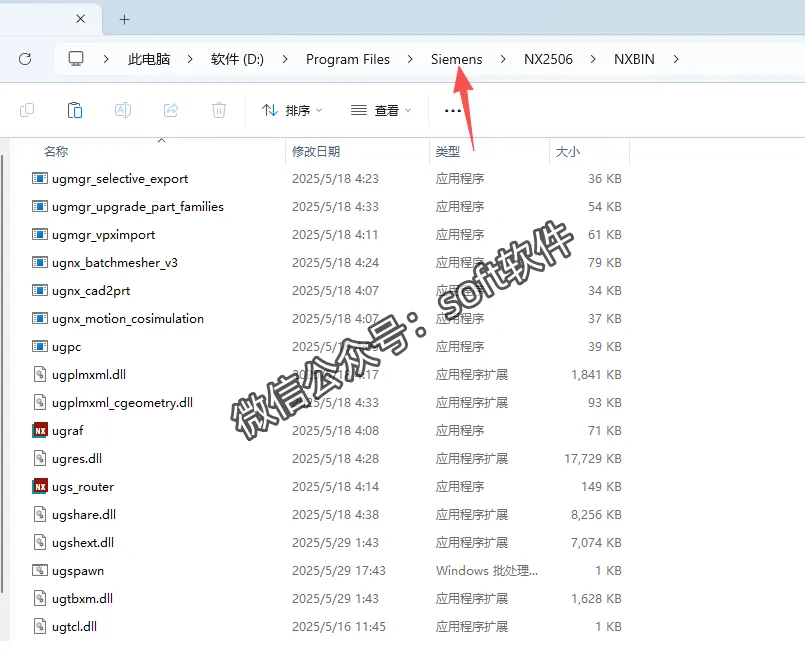This screenshot has width=805, height=657.
Task: Click the ugnx_cad2prt file name
Action: 91,291
